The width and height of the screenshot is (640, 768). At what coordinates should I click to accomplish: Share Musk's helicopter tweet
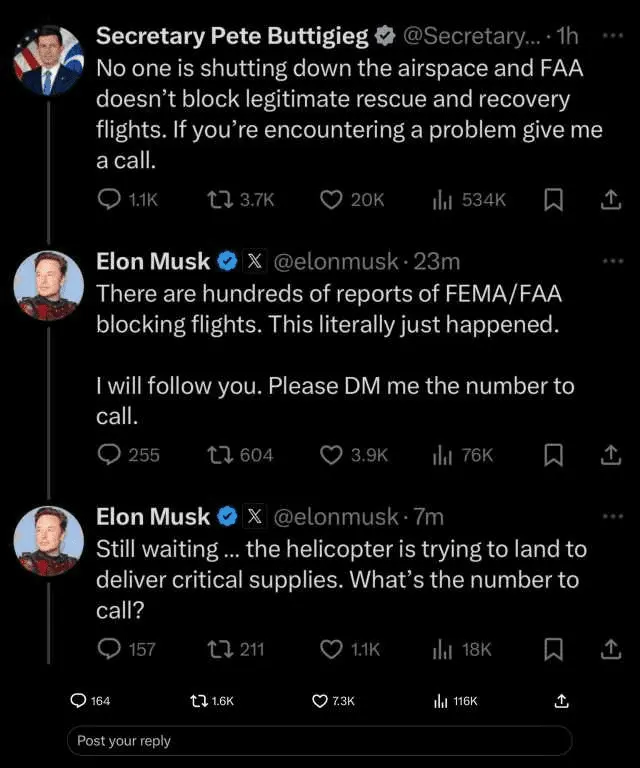(x=609, y=649)
